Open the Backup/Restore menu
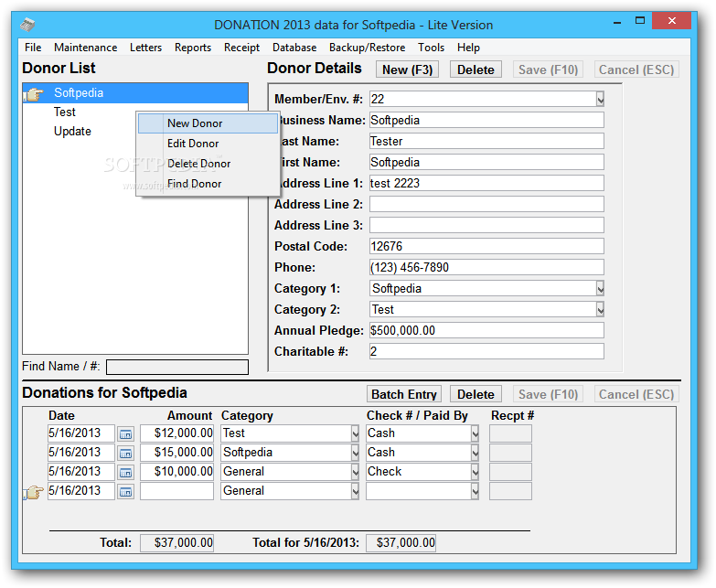Screen dimensions: 716x588 [367, 48]
